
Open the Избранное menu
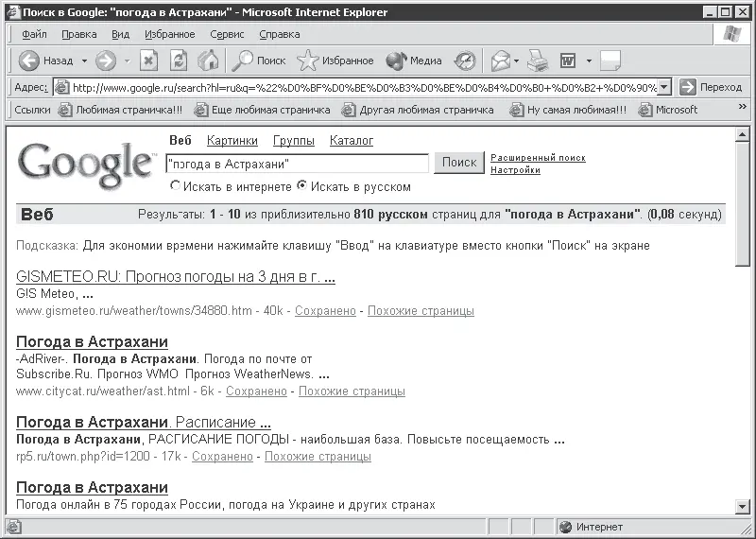170,34
